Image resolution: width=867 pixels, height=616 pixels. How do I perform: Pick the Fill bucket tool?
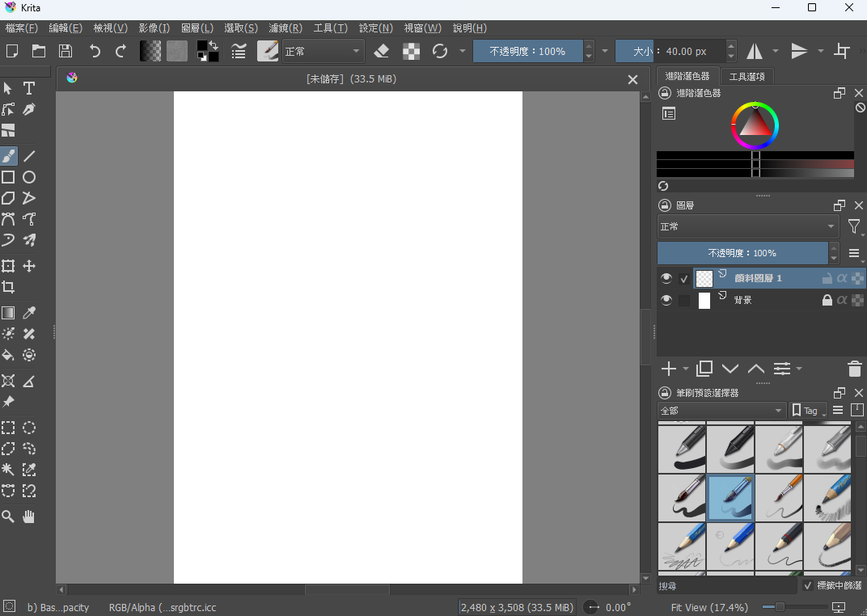click(8, 355)
